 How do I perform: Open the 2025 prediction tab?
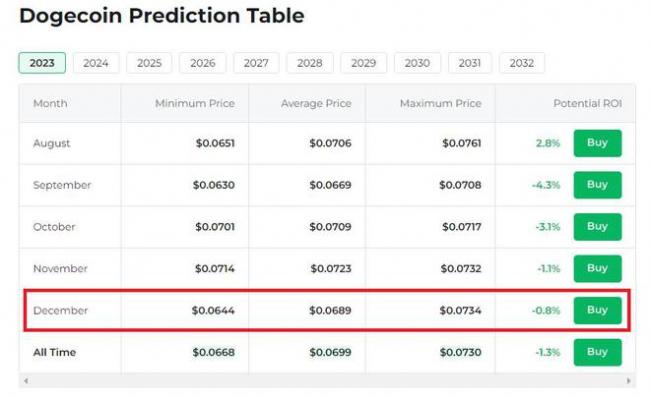(149, 63)
